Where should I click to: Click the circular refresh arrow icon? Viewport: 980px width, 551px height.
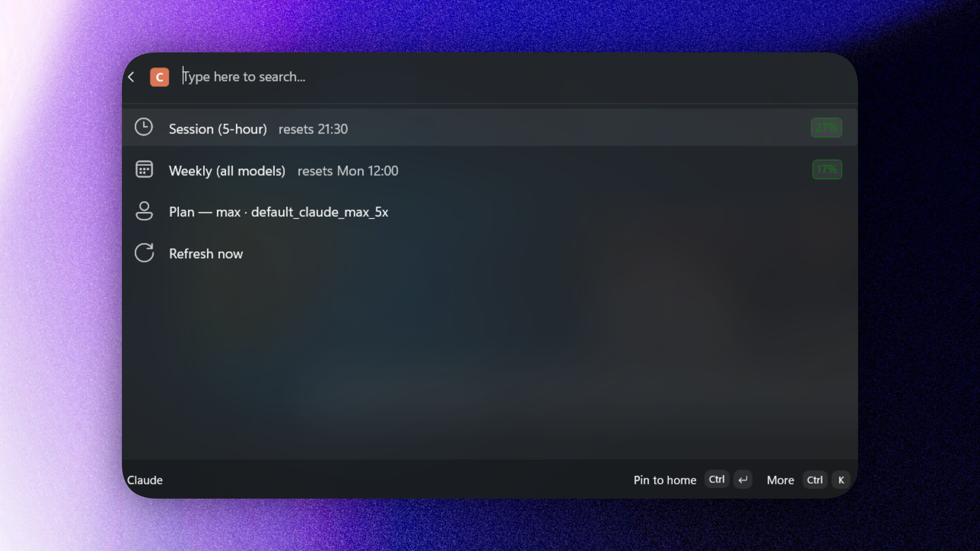(x=144, y=253)
